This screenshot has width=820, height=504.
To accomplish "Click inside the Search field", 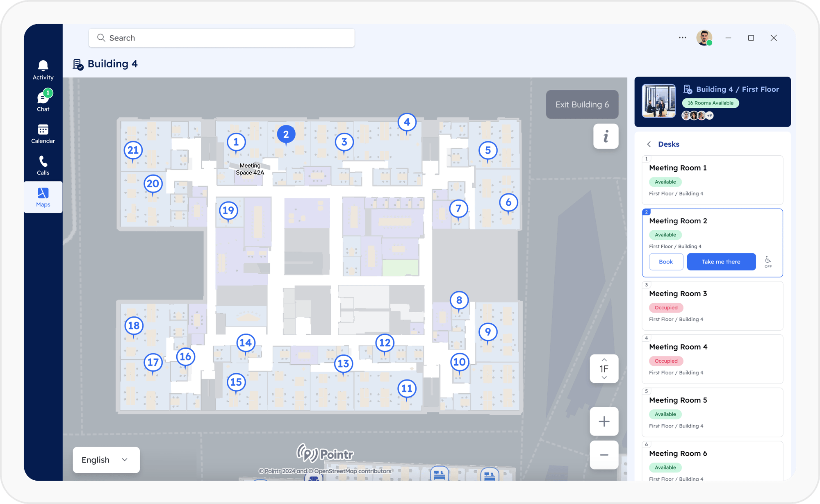I will point(221,38).
